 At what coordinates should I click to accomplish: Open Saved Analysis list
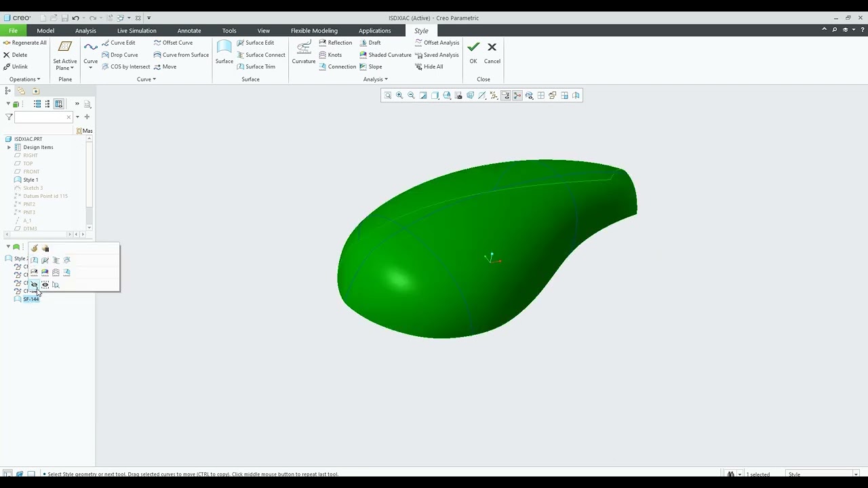437,55
